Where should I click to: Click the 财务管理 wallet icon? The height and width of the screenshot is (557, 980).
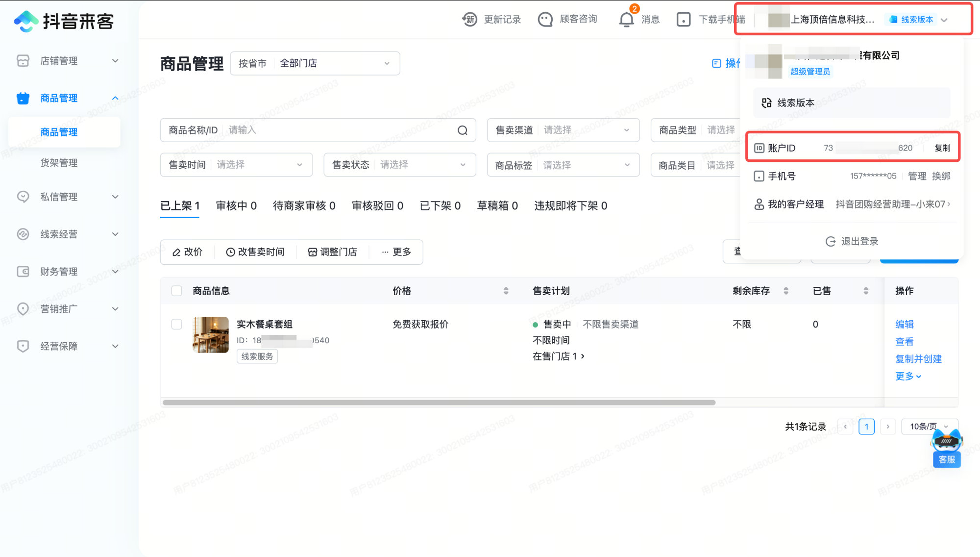click(23, 271)
